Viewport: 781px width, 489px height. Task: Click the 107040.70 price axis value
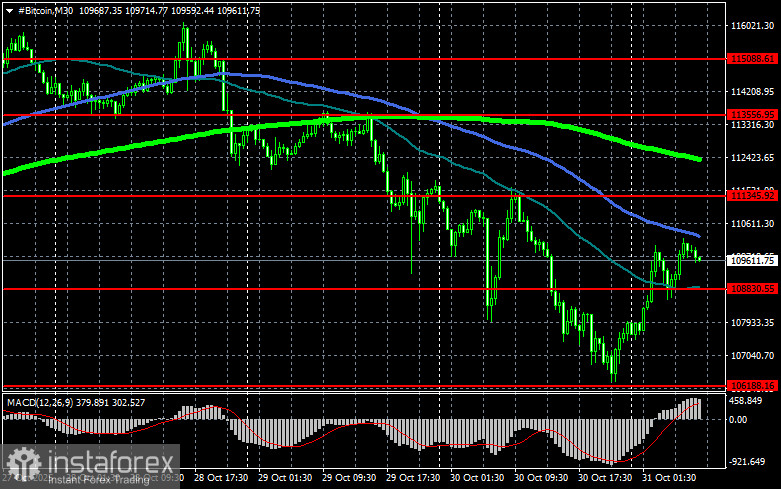point(753,355)
